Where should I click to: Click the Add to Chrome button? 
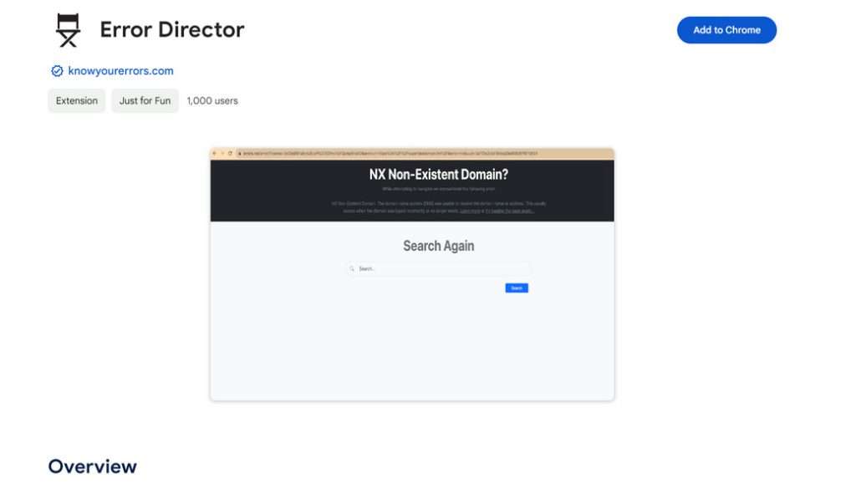(x=726, y=29)
